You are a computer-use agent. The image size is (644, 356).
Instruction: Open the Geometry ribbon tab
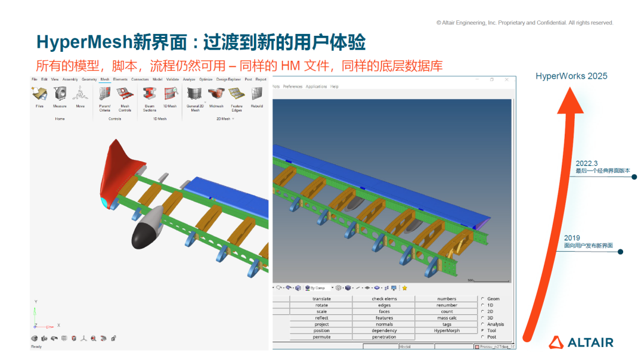click(x=89, y=79)
